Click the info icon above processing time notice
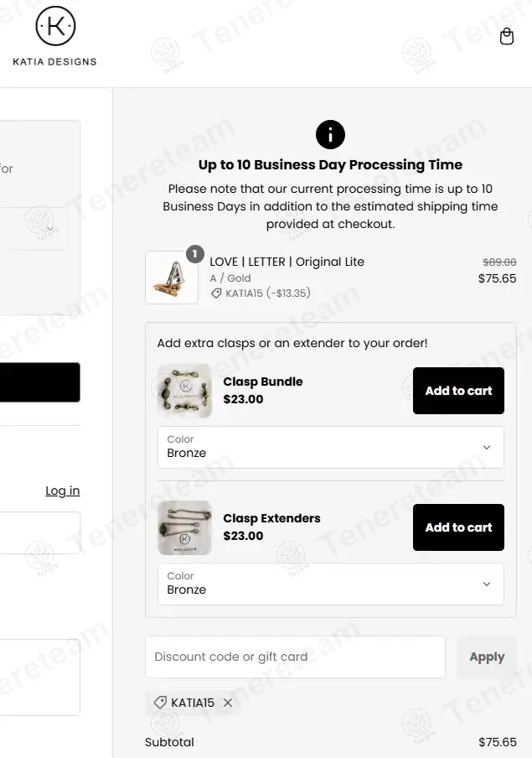Viewport: 532px width, 758px height. [x=330, y=134]
